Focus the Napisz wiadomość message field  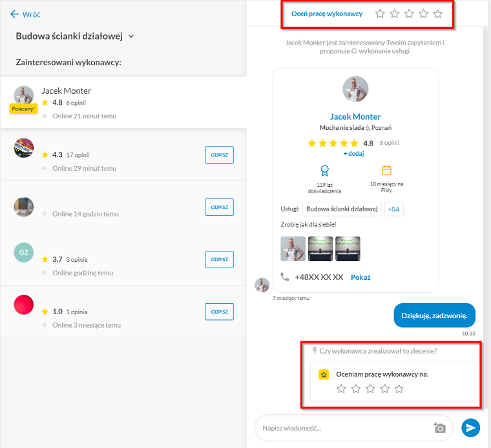(344, 428)
